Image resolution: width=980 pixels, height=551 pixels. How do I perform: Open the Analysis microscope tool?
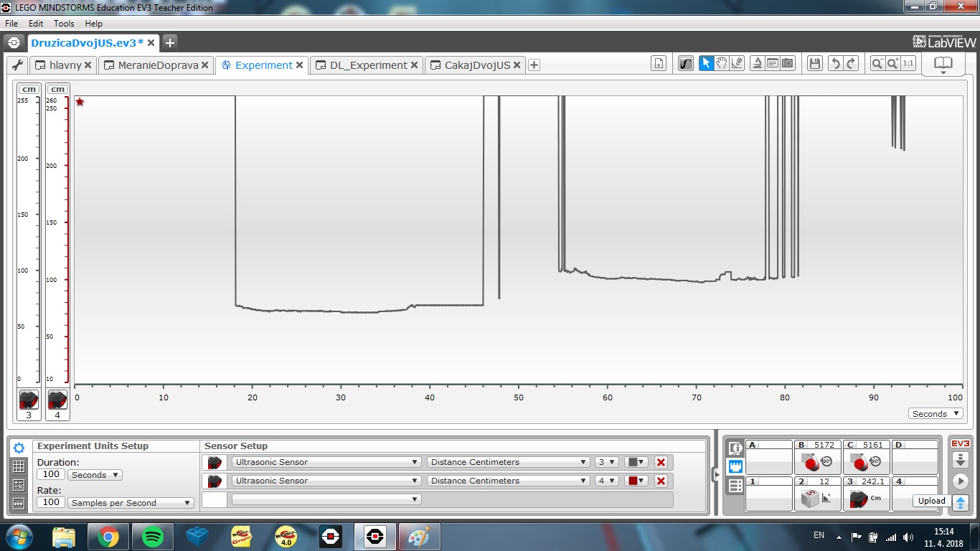coord(757,64)
